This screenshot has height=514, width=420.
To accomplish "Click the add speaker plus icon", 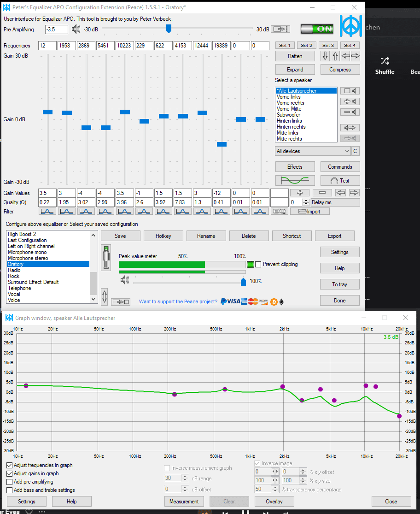I will (350, 101).
